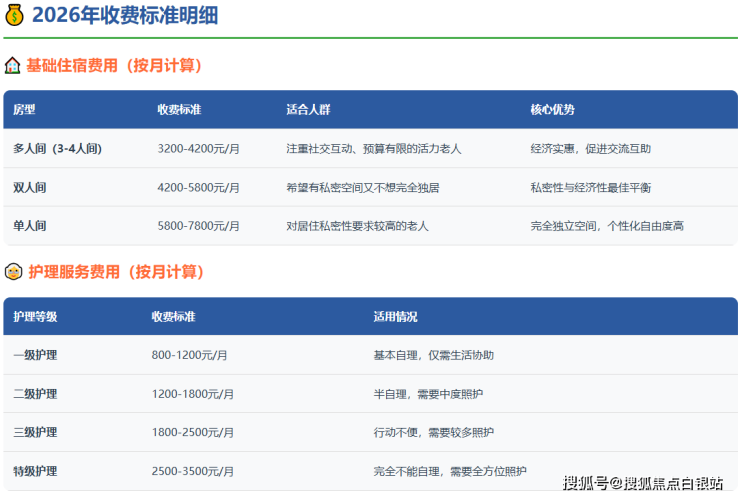Screen dimensions: 740x499
Task: Click the 适用情况 column header
Action: pos(395,317)
